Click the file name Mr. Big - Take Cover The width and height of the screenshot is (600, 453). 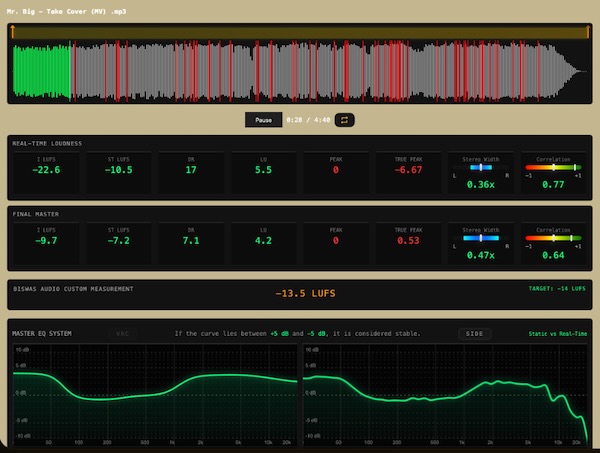point(66,11)
